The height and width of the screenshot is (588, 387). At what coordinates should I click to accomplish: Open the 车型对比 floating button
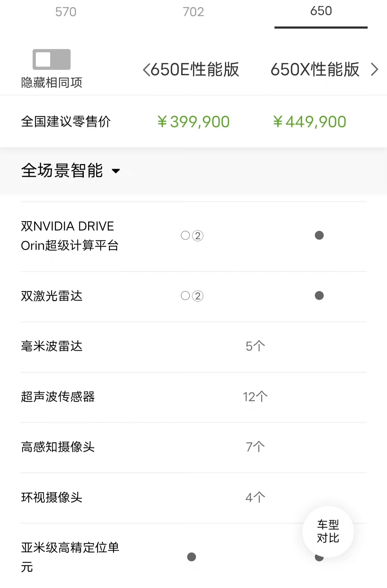328,531
